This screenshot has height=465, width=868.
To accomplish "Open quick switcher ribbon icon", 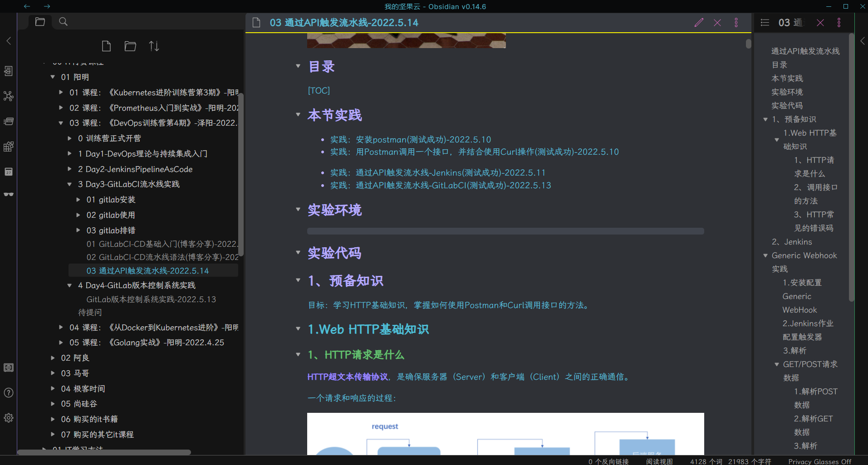I will pos(9,71).
